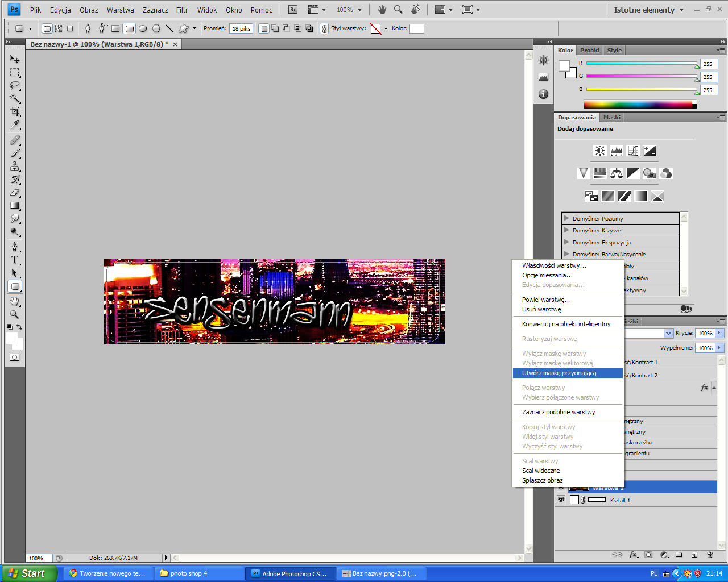Toggle visibility of the Kształt 1 layer
Screen dimensions: 728x582
(561, 500)
